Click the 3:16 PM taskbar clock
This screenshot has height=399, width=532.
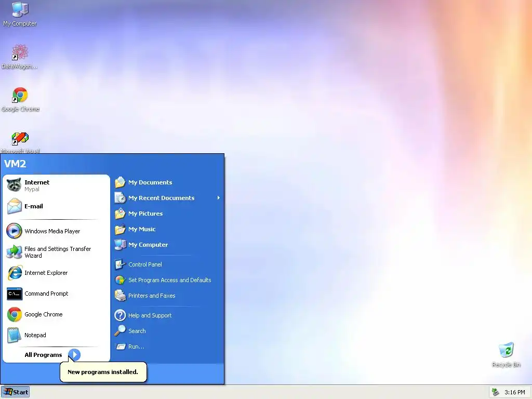(515, 392)
